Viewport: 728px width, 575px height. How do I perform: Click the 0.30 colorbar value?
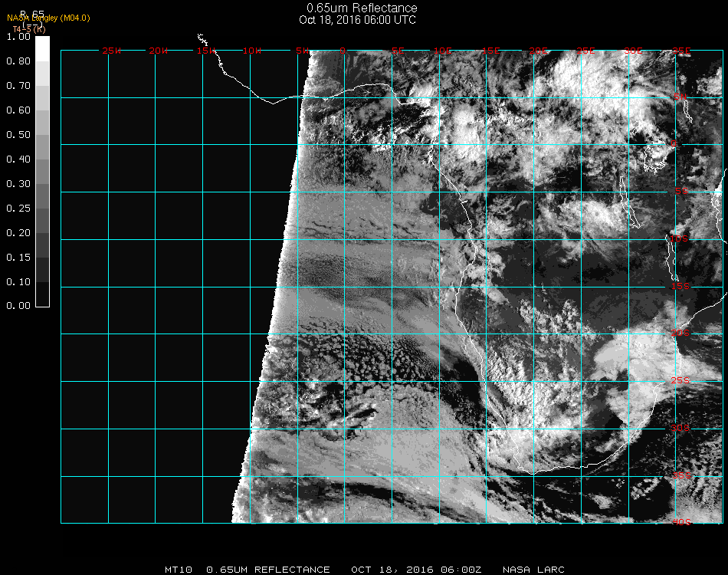coord(18,184)
